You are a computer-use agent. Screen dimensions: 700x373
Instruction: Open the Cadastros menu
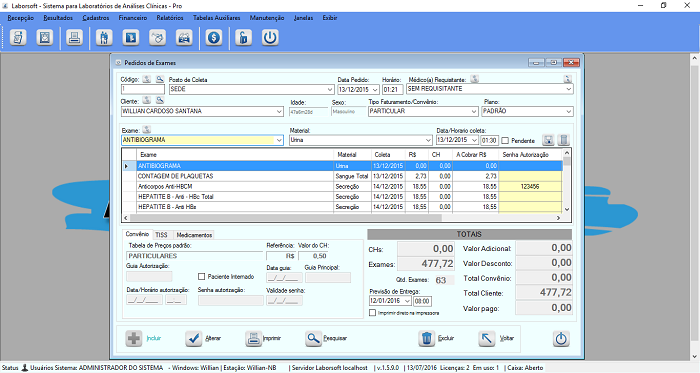pos(96,18)
